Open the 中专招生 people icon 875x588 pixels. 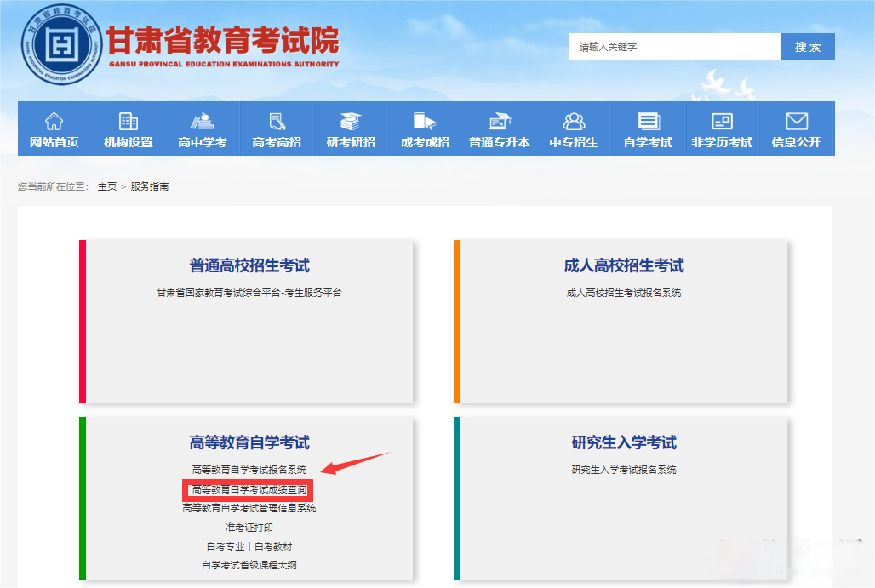pos(574,121)
